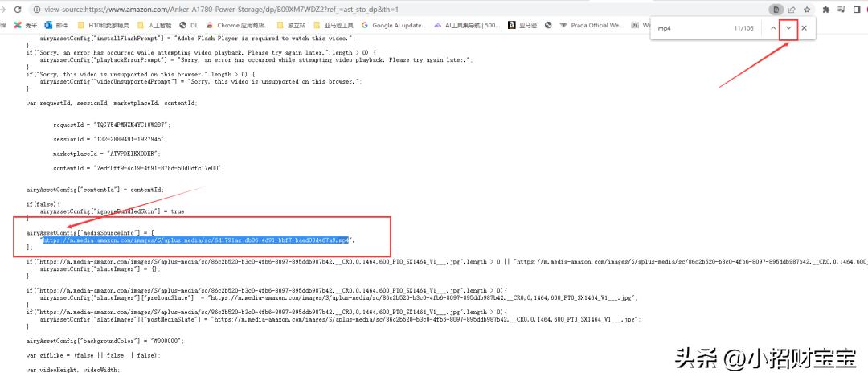This screenshot has width=868, height=381.
Task: Click the videoUnsupportedPrompt assignment line
Action: pyautogui.click(x=201, y=81)
